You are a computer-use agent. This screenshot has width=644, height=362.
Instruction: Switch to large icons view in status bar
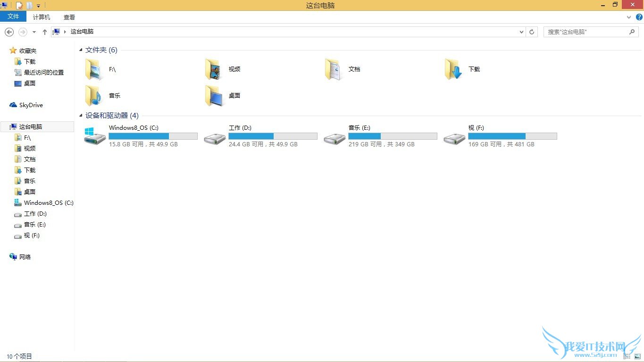coord(637,356)
